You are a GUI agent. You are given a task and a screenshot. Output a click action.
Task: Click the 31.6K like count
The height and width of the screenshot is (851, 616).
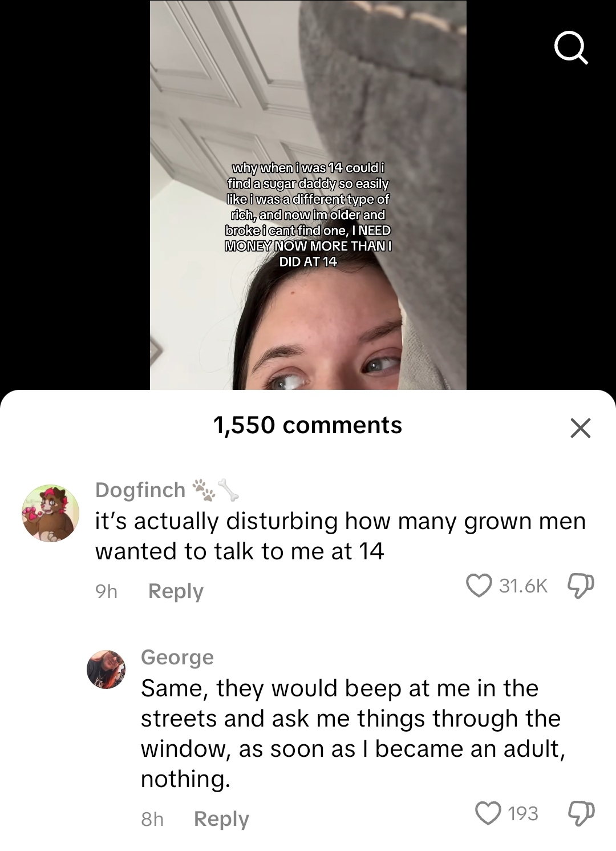click(523, 586)
